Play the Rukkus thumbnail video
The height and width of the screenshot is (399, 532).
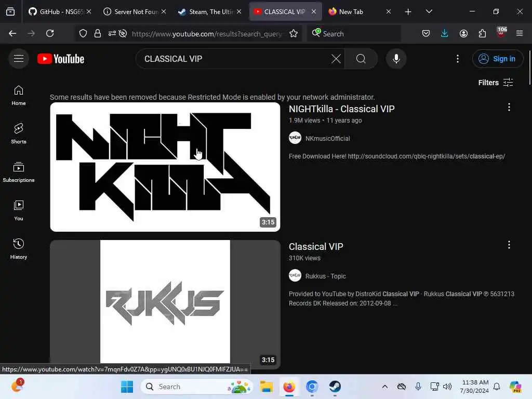[165, 304]
